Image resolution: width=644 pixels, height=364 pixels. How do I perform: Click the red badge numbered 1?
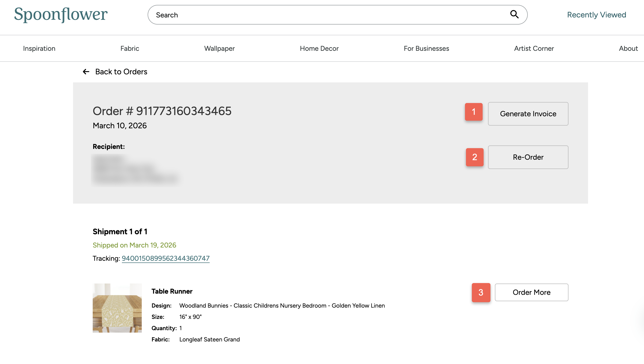click(474, 112)
